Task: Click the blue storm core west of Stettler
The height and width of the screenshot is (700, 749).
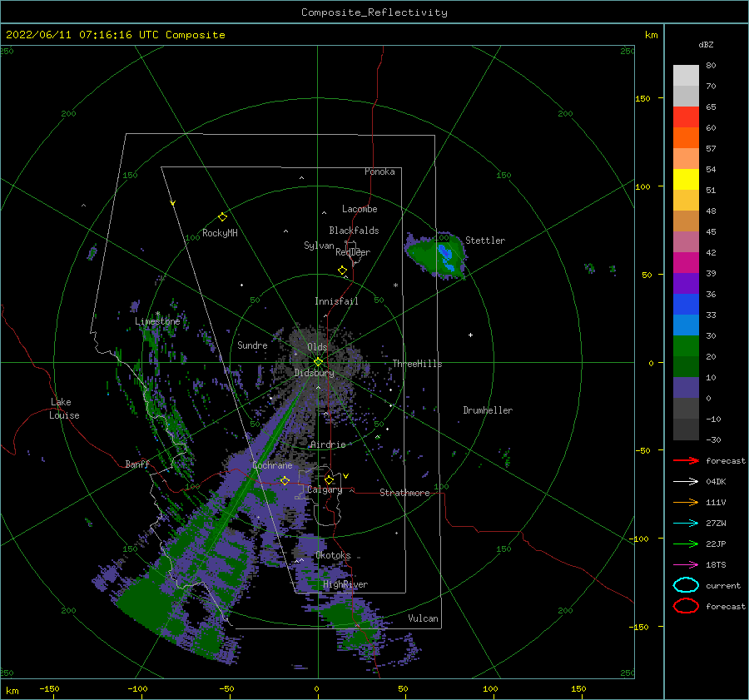Action: tap(446, 257)
